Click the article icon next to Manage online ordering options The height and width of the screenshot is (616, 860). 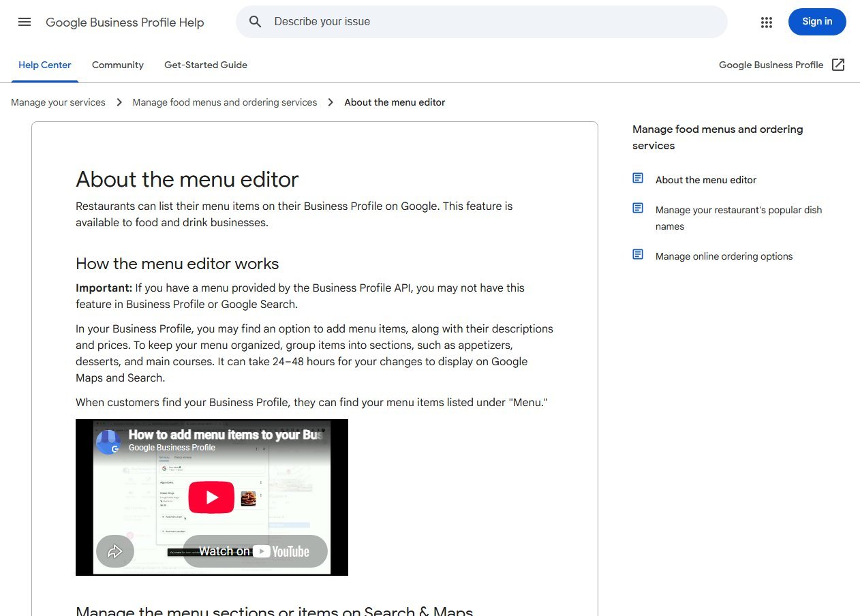[638, 254]
